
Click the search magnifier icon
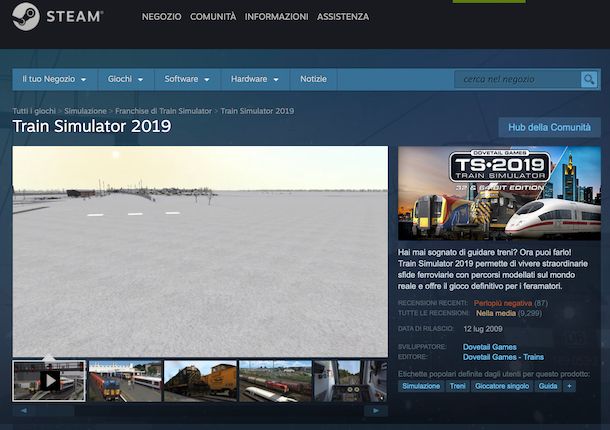(x=589, y=79)
